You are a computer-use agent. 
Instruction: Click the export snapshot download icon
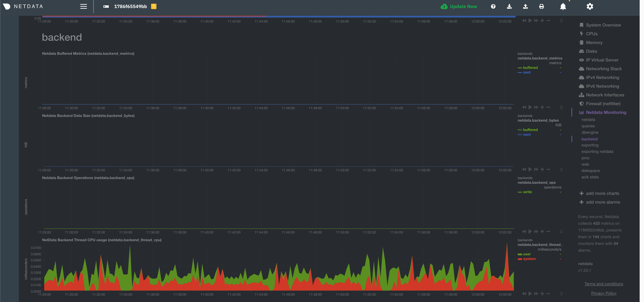click(x=509, y=7)
